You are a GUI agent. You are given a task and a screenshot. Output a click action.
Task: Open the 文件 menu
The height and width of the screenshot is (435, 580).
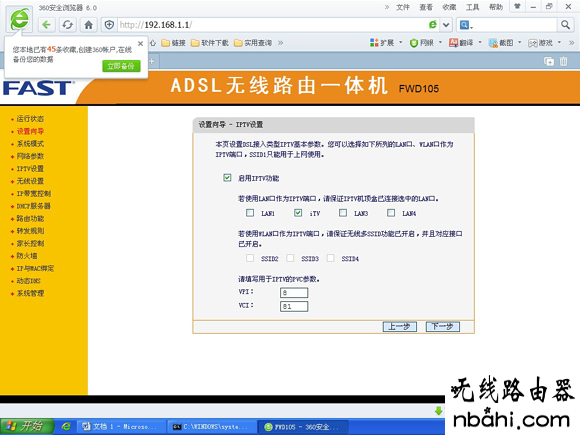tap(403, 7)
